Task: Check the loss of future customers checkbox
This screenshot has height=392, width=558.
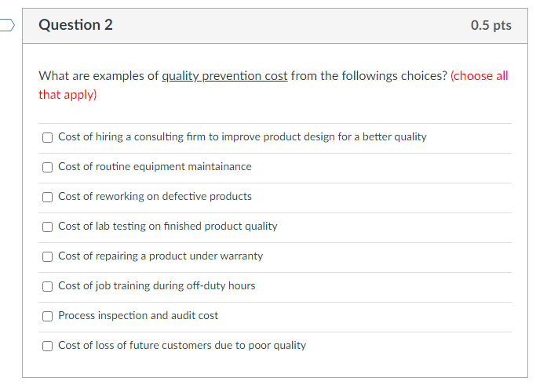Action: [x=48, y=346]
